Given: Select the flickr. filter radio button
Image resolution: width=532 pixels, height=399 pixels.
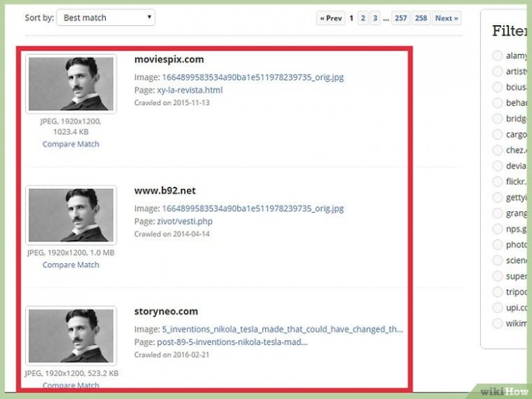Looking at the screenshot, I should click(x=497, y=181).
